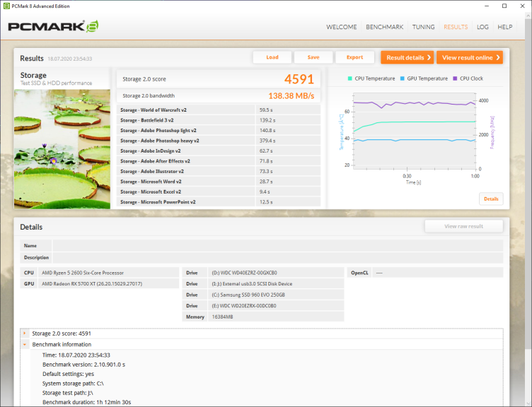Open the Log tab
The image size is (532, 407).
click(x=482, y=27)
